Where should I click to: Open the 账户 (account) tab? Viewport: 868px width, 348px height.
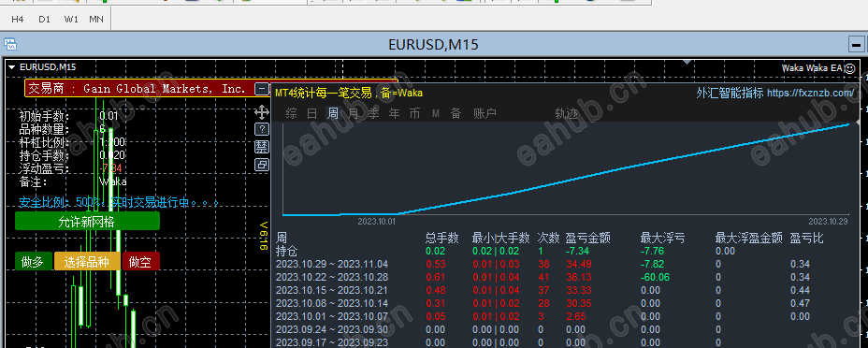pos(485,114)
